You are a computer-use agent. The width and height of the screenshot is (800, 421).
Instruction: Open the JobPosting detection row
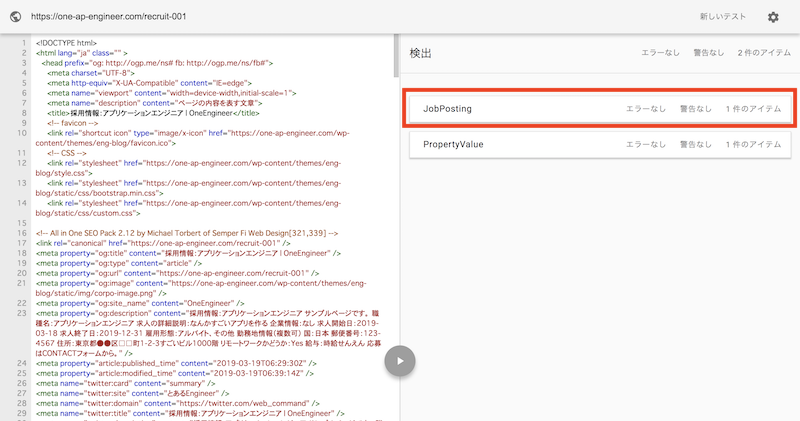pyautogui.click(x=600, y=109)
